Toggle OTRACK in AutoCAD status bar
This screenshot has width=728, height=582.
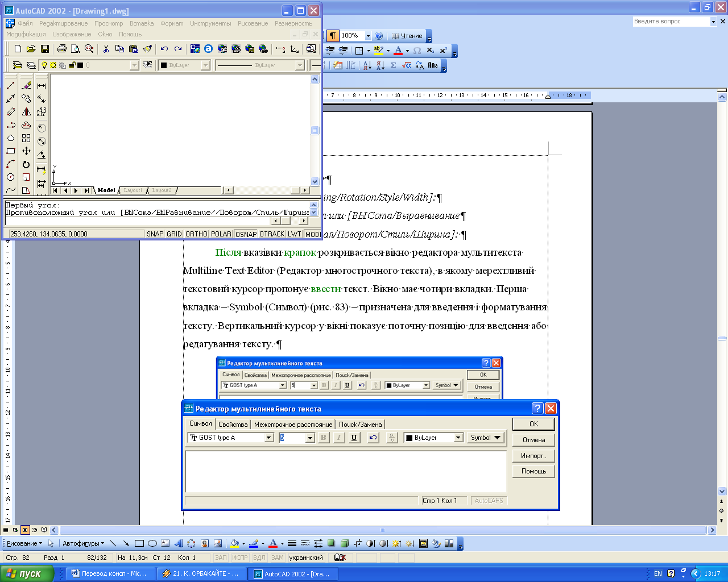272,234
